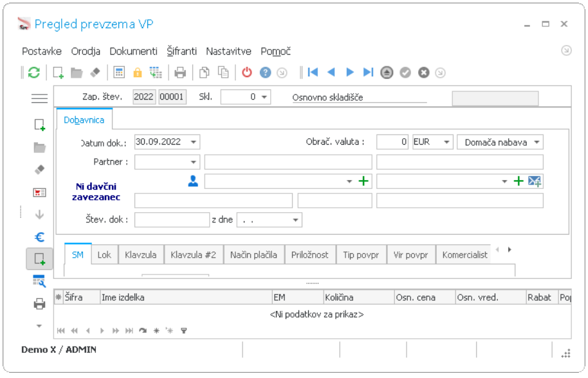Open the Orodja menu

[86, 51]
